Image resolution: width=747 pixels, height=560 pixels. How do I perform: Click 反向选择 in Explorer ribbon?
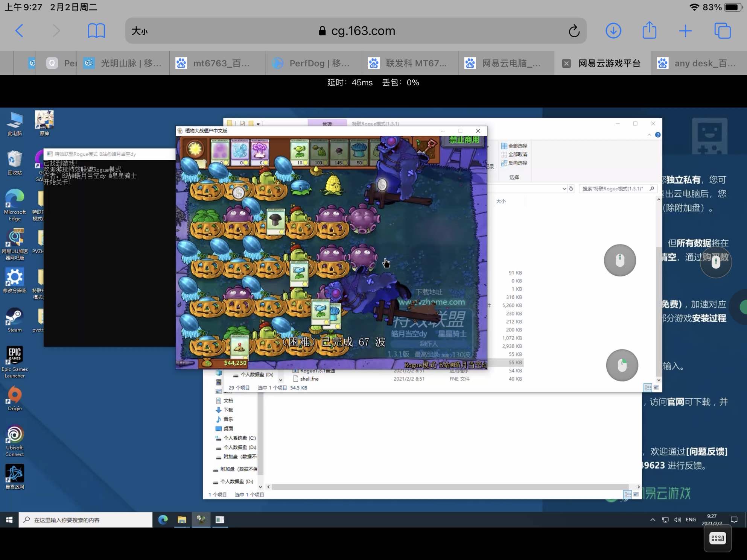coord(514,163)
